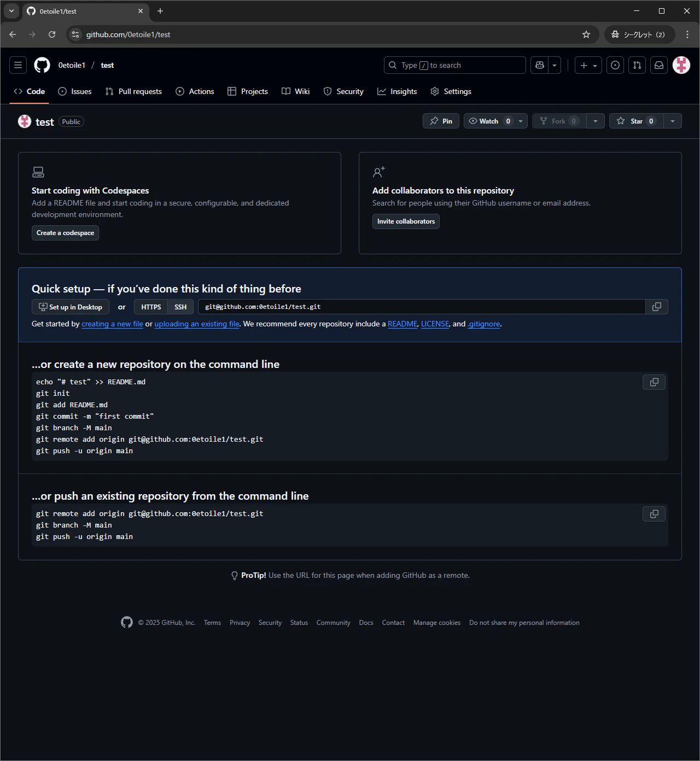View site information icon in address bar
The image size is (700, 761).
click(x=75, y=34)
